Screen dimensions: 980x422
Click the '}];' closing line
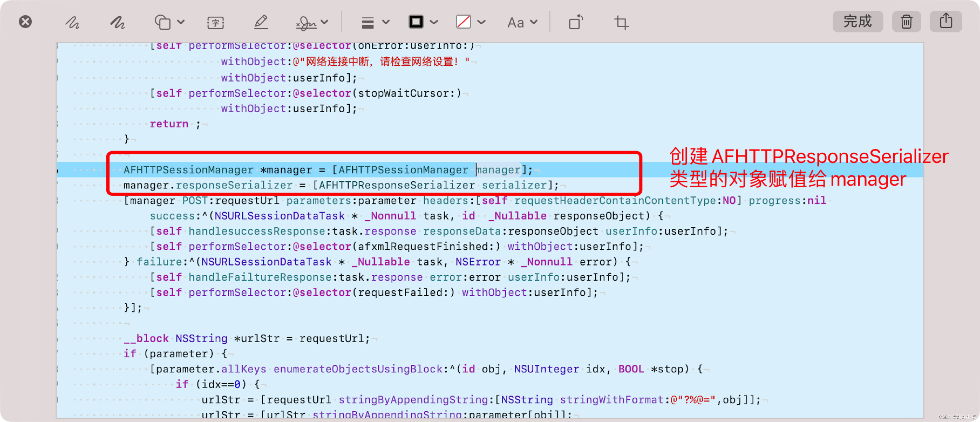(132, 308)
